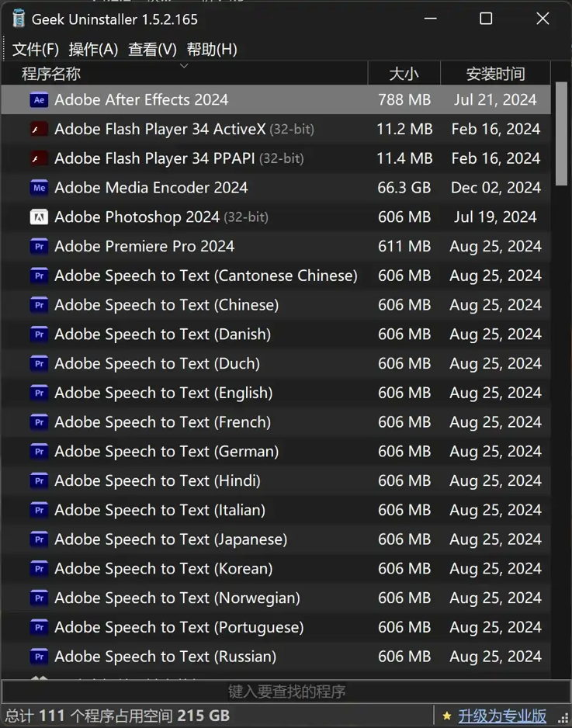This screenshot has width=572, height=728.
Task: Click the Flash Player 34 PPAPI icon
Action: [x=39, y=158]
